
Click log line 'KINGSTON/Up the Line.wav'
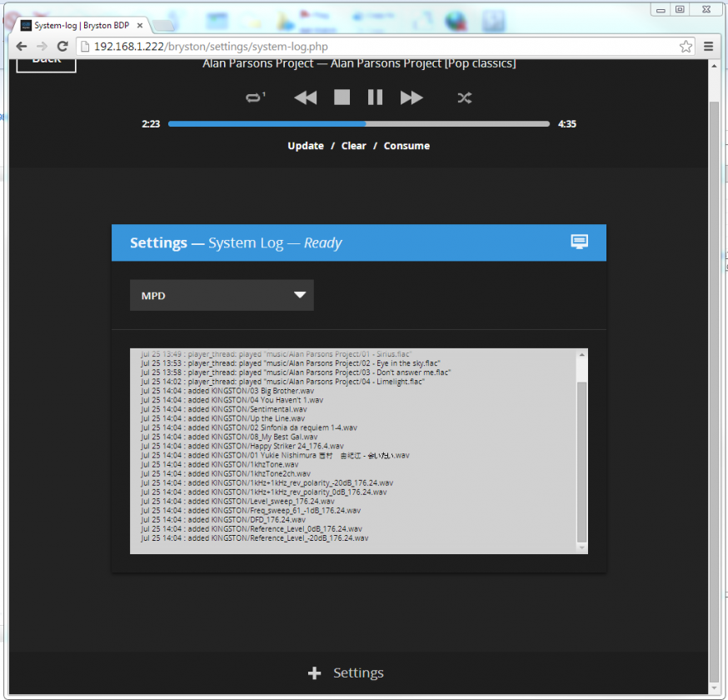(223, 418)
